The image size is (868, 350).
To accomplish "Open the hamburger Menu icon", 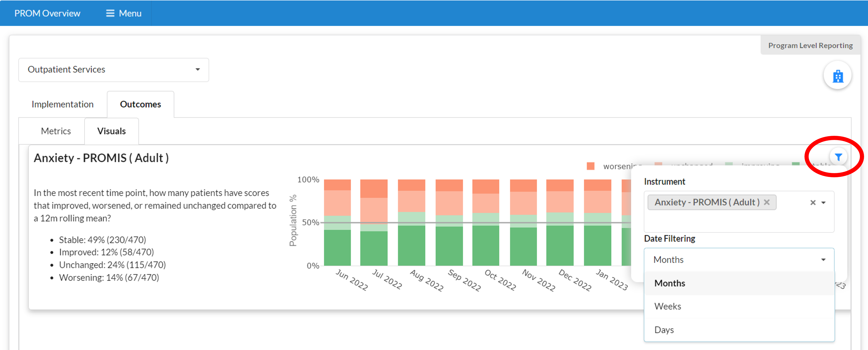I will [110, 13].
